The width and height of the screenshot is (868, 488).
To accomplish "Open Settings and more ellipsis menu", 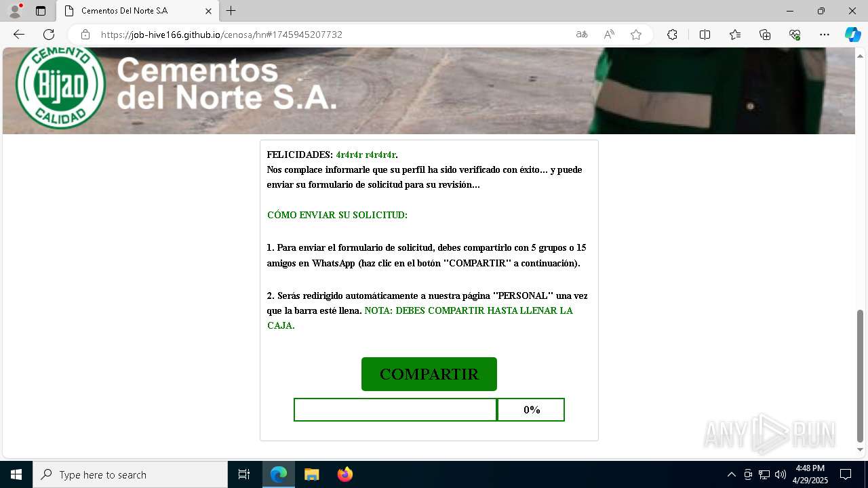I will [x=825, y=35].
